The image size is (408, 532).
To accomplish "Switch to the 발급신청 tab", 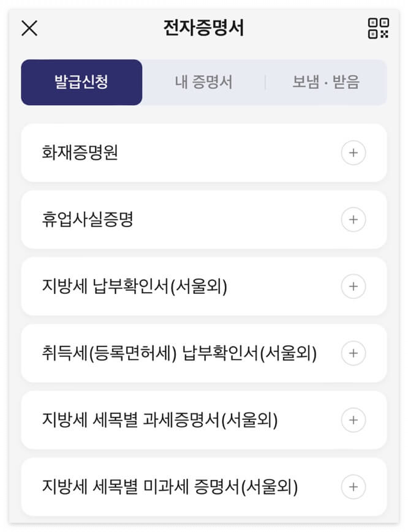I will click(x=81, y=81).
